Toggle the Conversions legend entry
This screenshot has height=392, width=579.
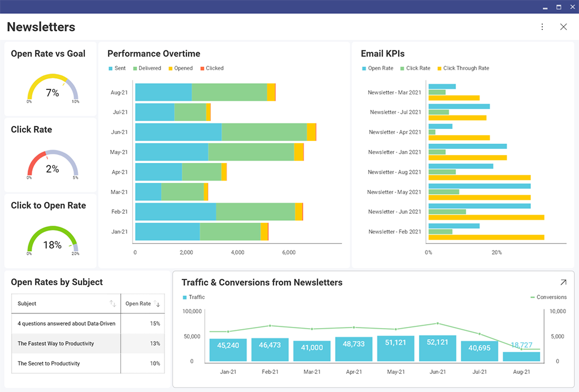click(548, 297)
